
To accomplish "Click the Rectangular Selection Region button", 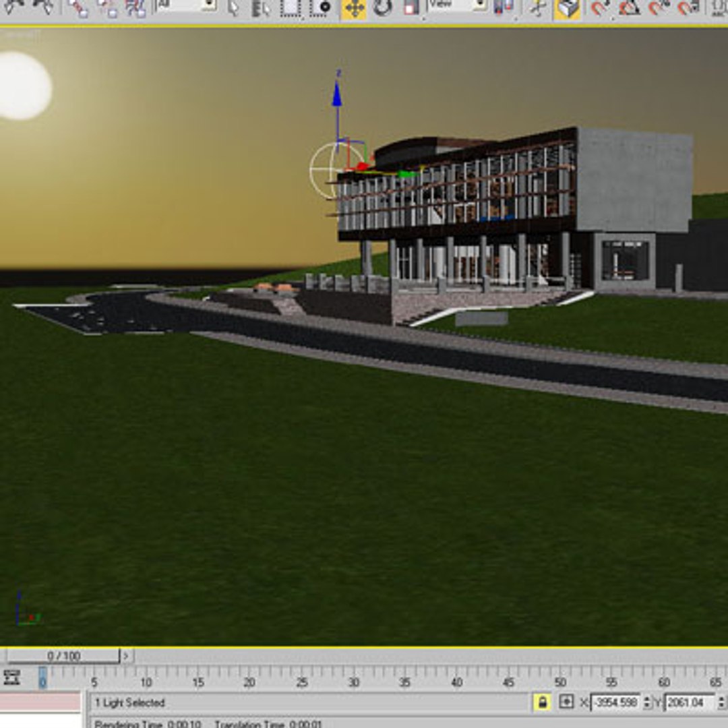I will 291,8.
